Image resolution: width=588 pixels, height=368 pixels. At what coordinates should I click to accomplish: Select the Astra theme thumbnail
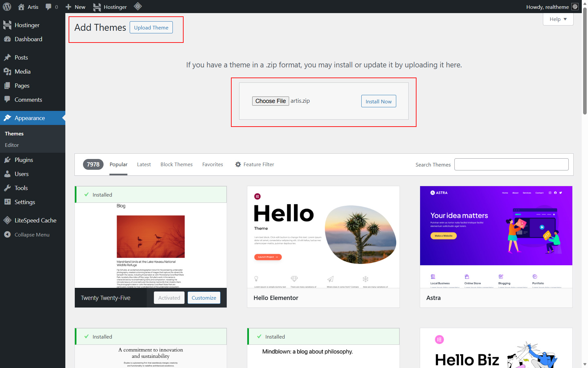point(496,237)
